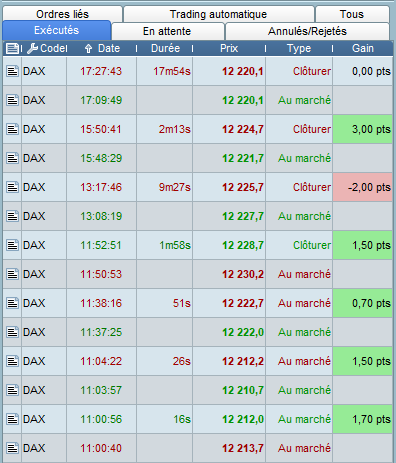Select the Exécutés tab
The image size is (396, 463).
click(x=57, y=31)
